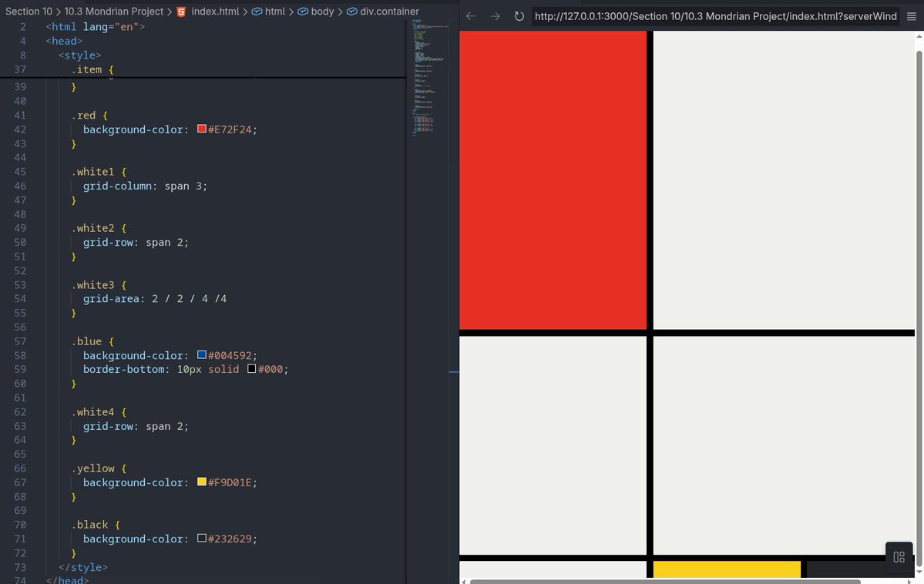Click the red swatch beside #E72F24

[202, 129]
